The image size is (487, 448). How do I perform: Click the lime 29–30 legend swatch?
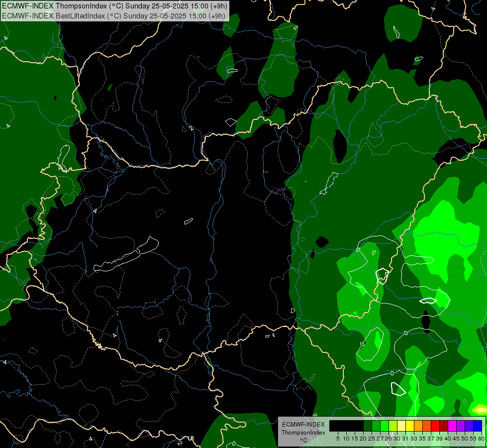click(x=393, y=426)
